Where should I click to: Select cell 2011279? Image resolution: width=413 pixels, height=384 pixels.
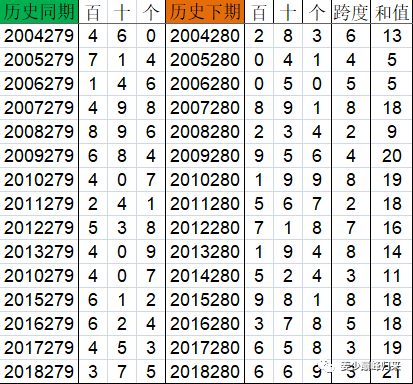[39, 204]
